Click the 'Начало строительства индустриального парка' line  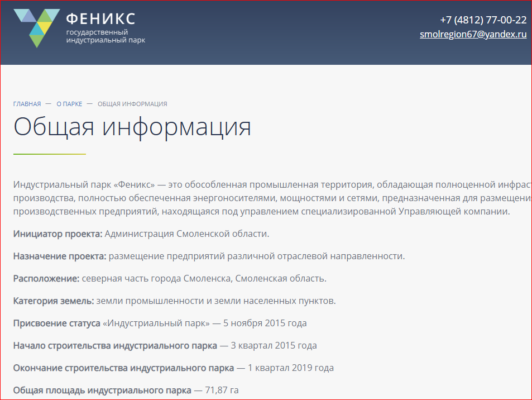point(165,346)
